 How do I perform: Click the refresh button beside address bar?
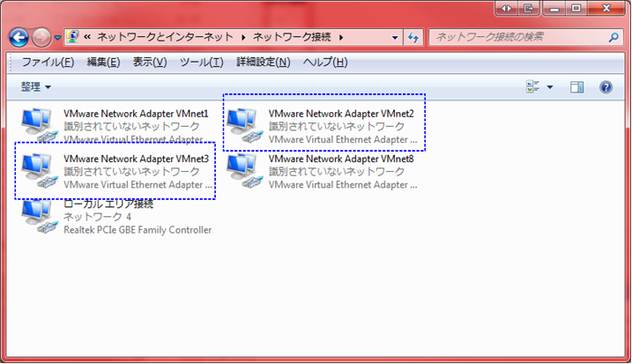[413, 38]
